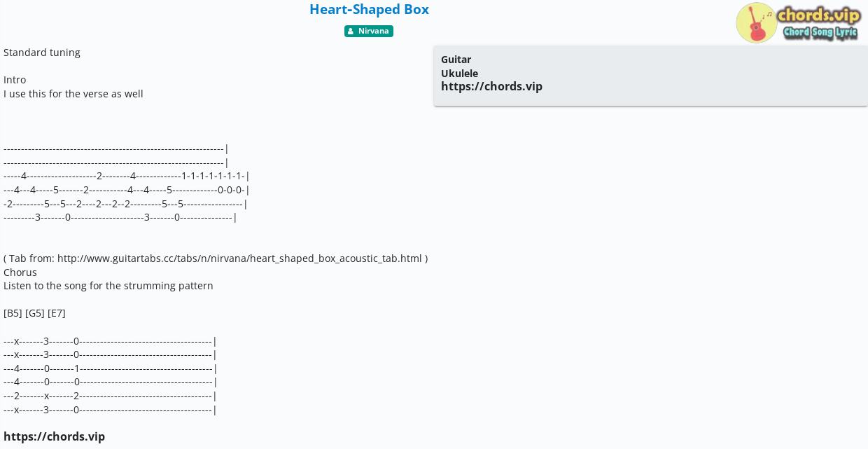868x449 pixels.
Task: Click the [G5] chord label
Action: point(35,313)
